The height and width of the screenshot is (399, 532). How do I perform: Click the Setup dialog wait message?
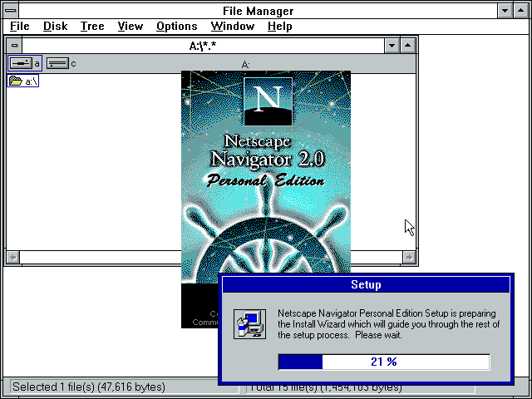click(388, 324)
